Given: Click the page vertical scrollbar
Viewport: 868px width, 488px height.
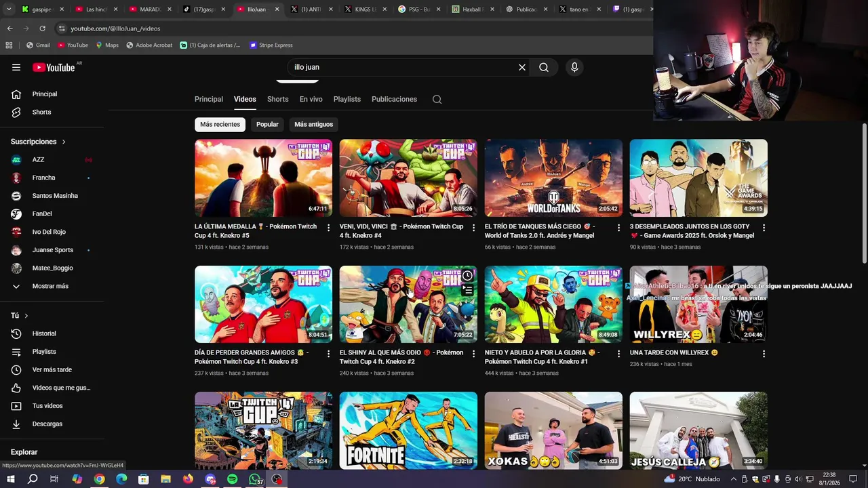Looking at the screenshot, I should pyautogui.click(x=864, y=194).
